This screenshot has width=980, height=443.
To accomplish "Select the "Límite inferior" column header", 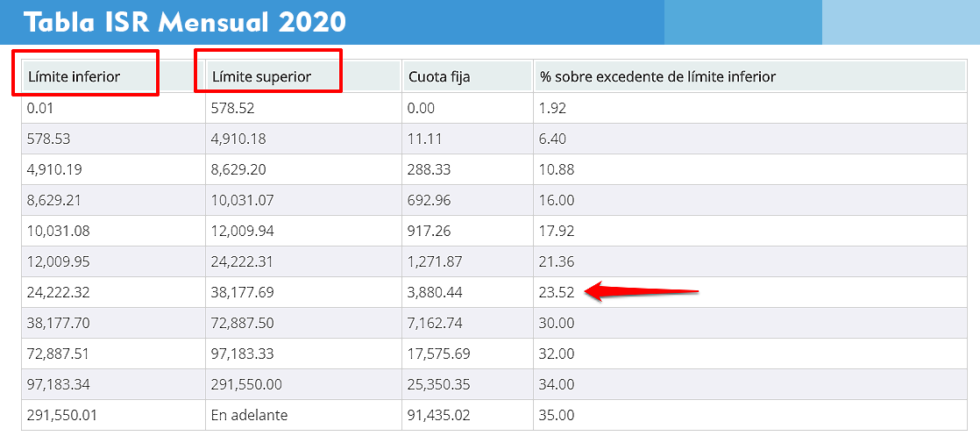I will pyautogui.click(x=75, y=76).
